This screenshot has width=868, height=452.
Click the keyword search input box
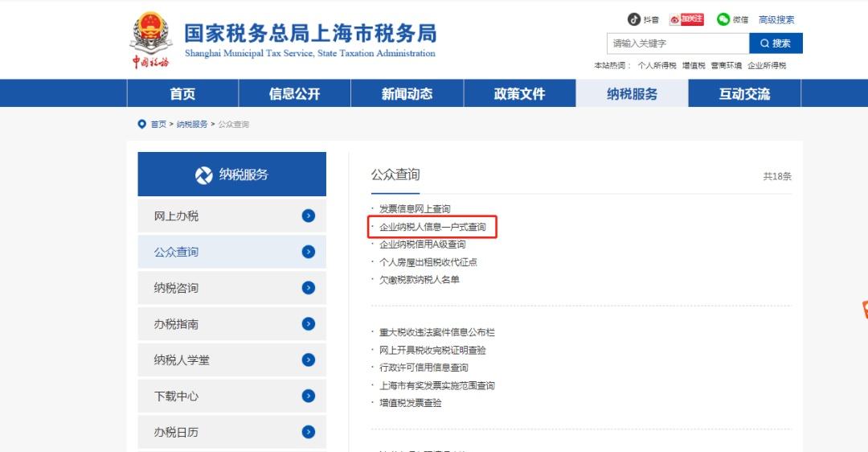[x=677, y=43]
